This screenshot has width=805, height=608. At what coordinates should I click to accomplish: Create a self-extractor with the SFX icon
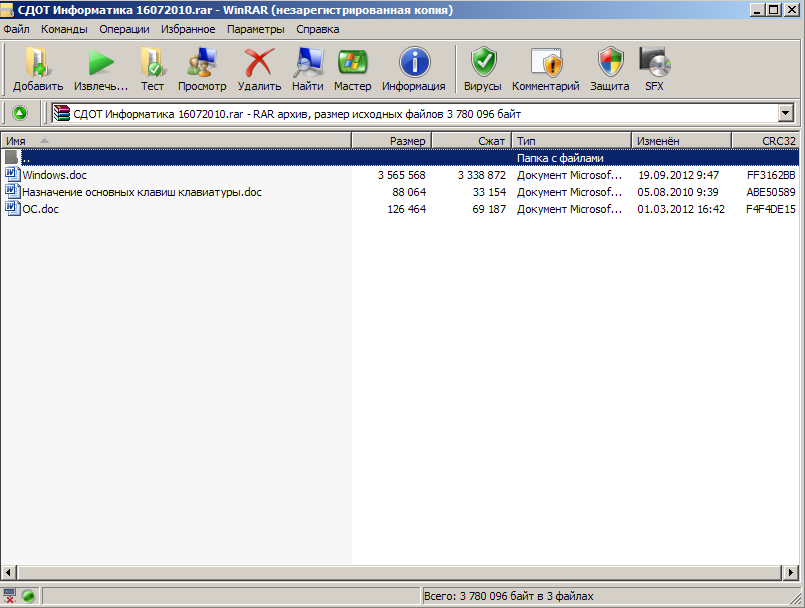tap(655, 63)
